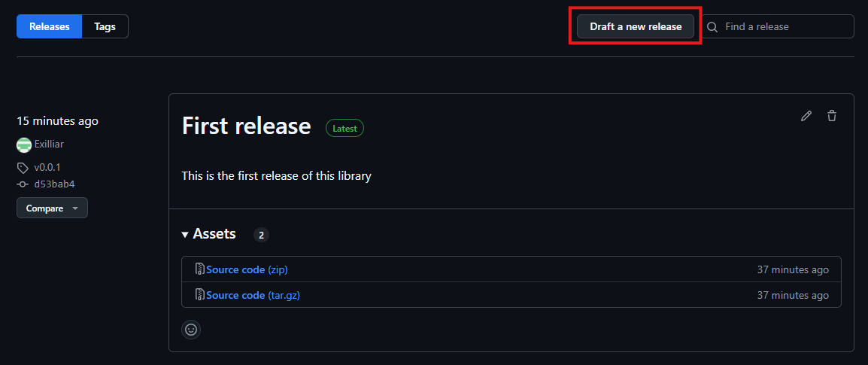Open the Compare dropdown

tap(52, 208)
